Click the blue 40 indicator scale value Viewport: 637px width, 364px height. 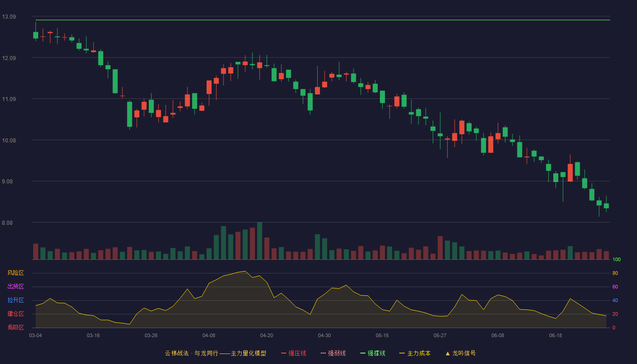tap(615, 300)
